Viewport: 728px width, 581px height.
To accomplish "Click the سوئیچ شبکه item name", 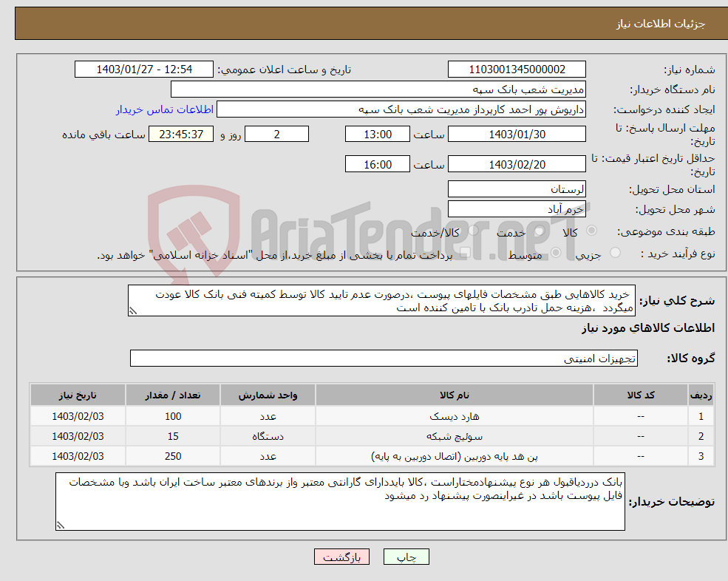I will 455,437.
